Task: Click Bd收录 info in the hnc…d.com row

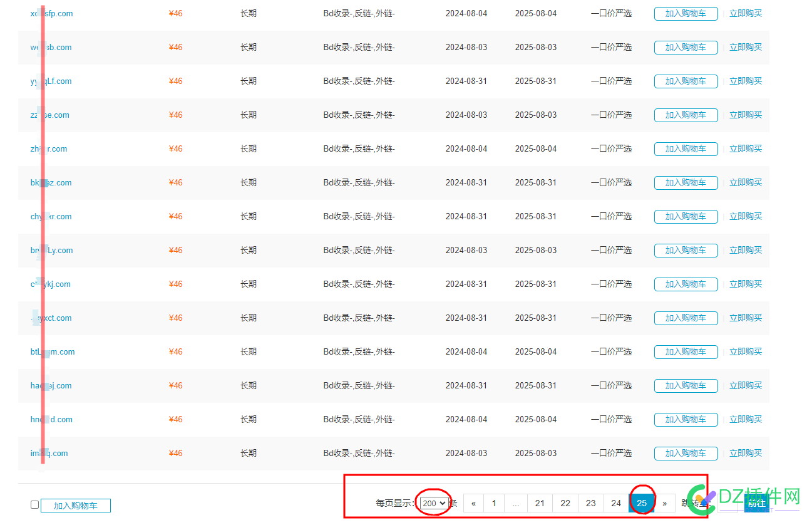Action: 359,420
